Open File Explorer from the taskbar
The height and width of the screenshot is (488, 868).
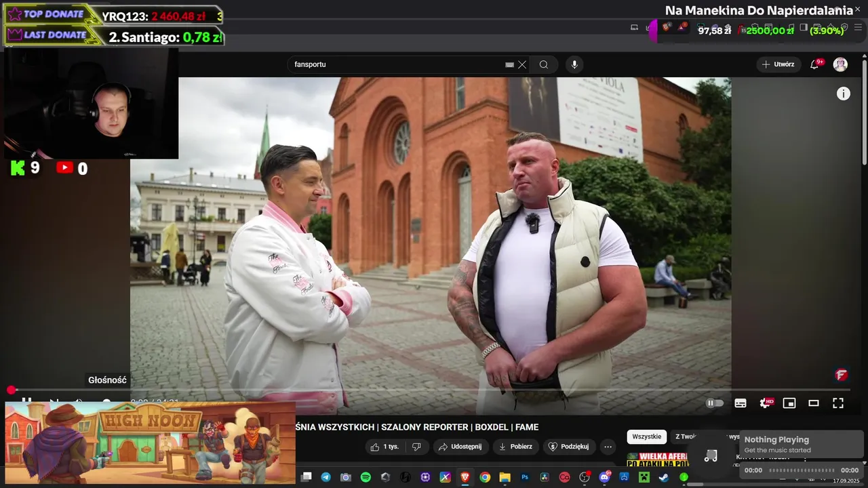tap(505, 477)
